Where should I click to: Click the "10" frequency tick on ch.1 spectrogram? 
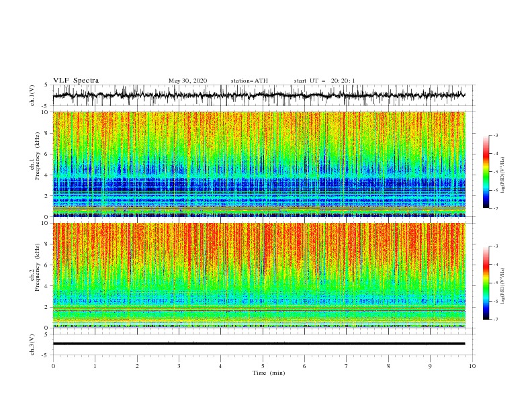pyautogui.click(x=46, y=112)
